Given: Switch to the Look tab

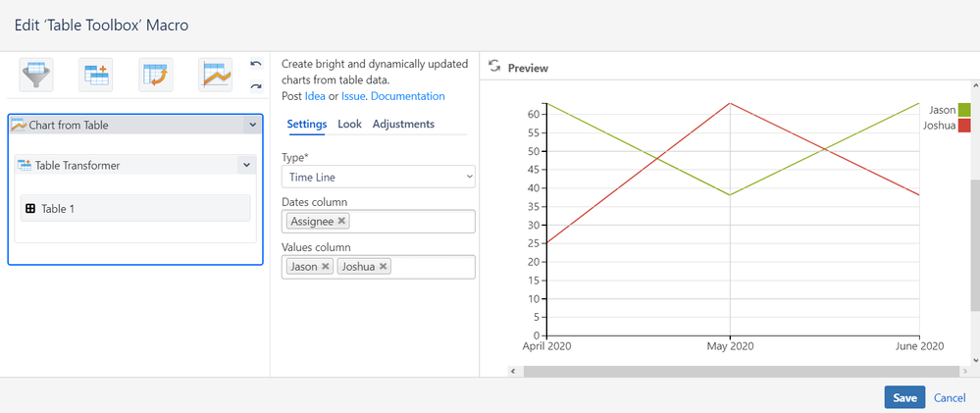Looking at the screenshot, I should click(349, 124).
